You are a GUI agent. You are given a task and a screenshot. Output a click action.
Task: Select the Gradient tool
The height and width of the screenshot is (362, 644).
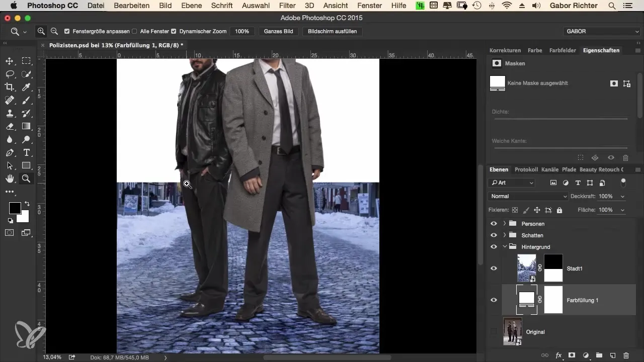click(26, 126)
